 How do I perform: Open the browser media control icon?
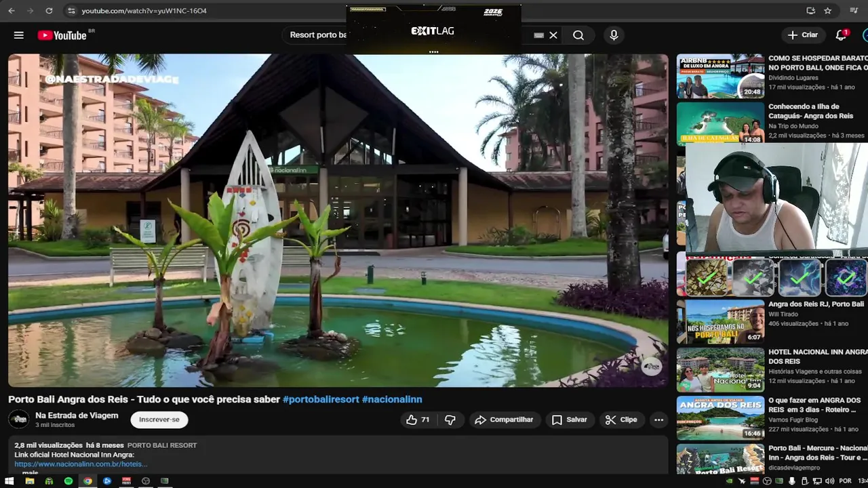[x=854, y=11]
